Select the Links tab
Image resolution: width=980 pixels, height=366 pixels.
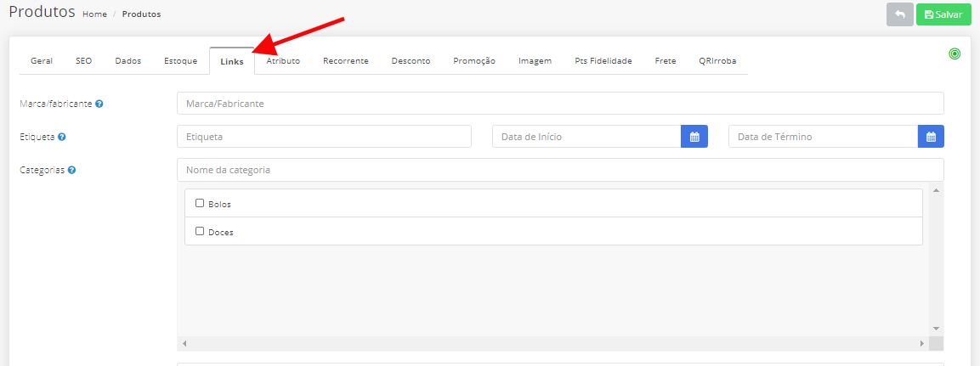232,62
